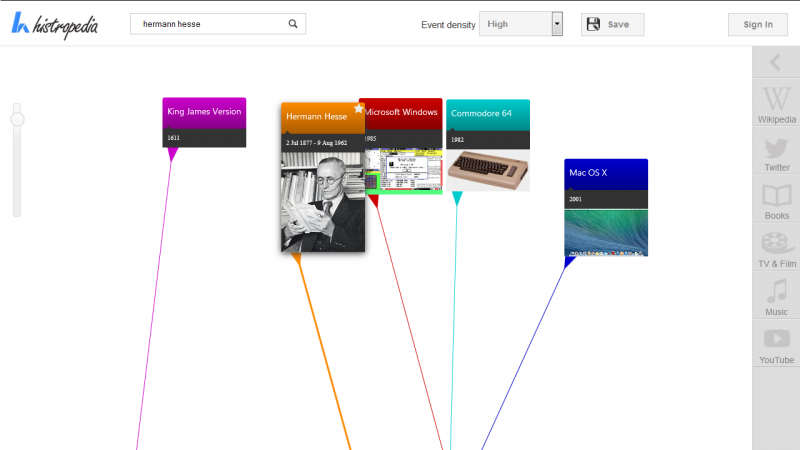Open the TV & Film sidebar panel
The image size is (800, 450).
coord(777,250)
